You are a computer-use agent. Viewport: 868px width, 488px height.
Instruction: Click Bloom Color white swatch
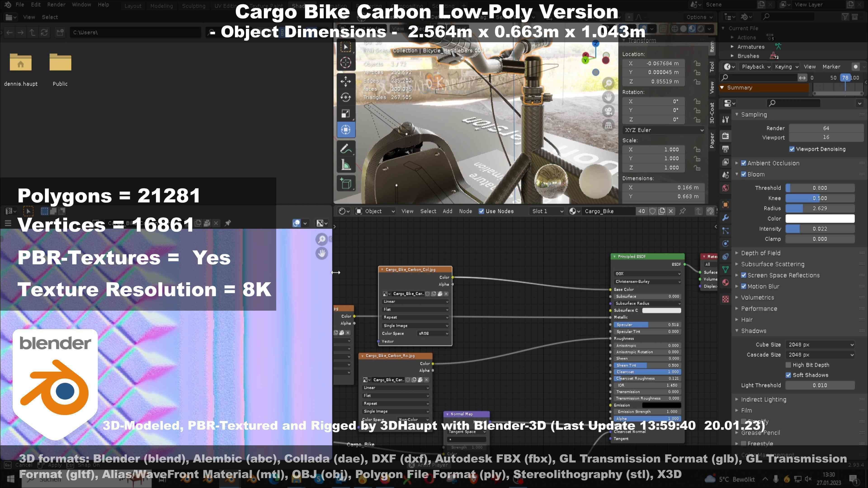tap(820, 218)
